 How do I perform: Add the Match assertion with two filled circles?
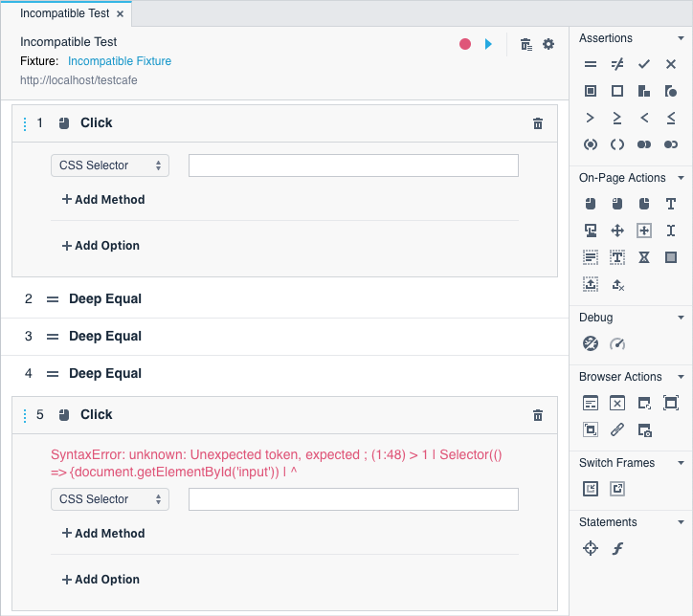coord(644,144)
